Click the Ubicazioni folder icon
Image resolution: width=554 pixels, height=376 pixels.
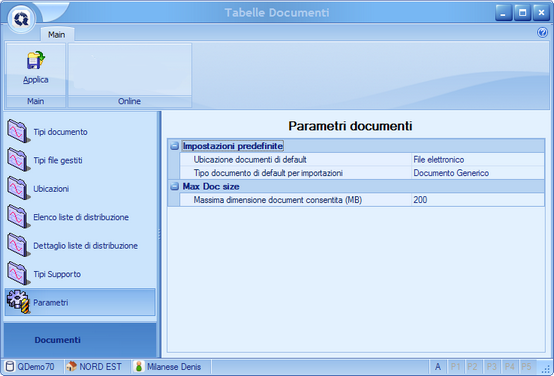pos(18,188)
